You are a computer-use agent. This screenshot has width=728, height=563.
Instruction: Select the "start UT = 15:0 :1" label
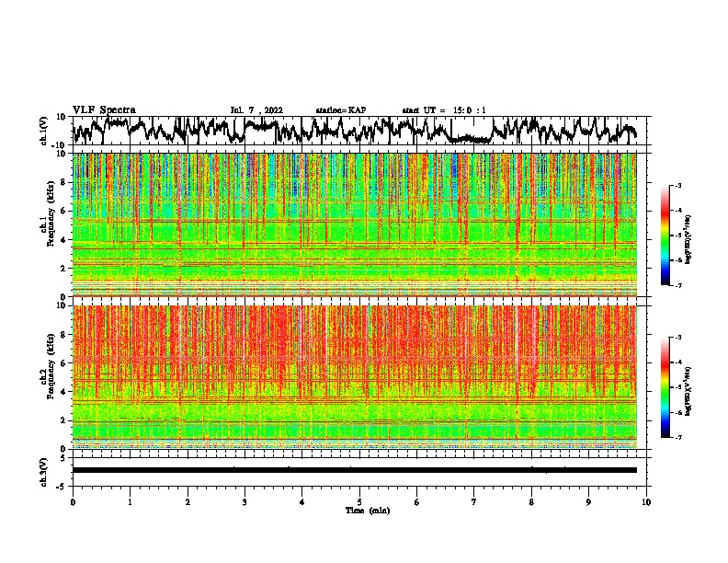click(x=444, y=110)
